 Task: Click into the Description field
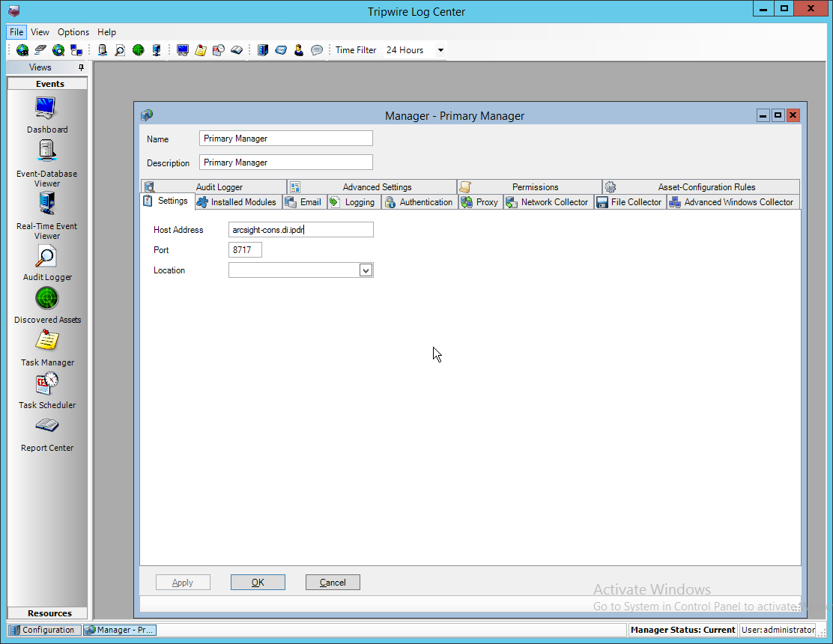pos(286,162)
